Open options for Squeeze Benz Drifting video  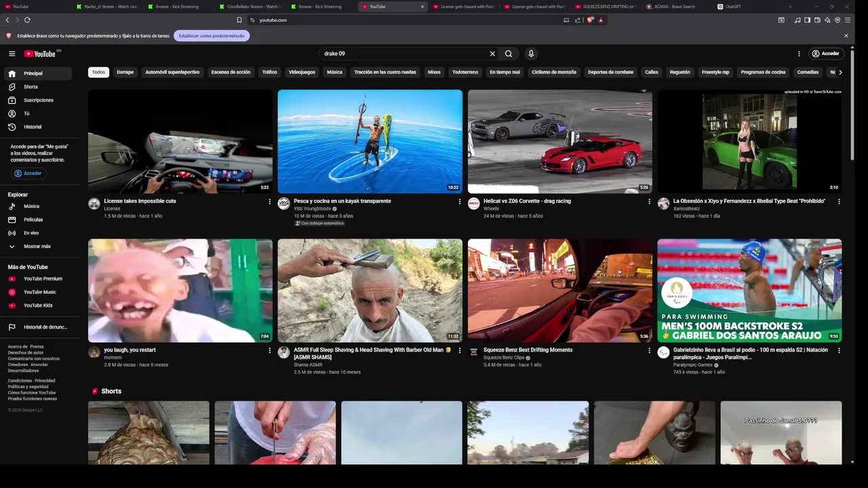tap(649, 350)
